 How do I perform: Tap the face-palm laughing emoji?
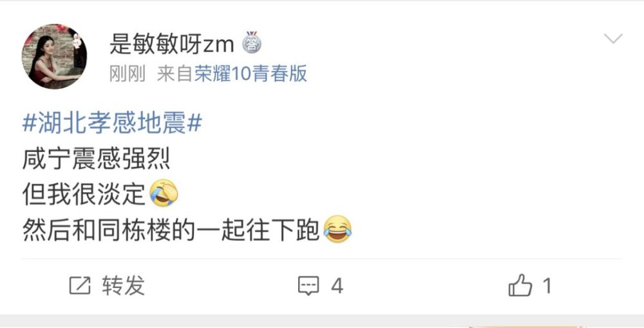coord(164,193)
